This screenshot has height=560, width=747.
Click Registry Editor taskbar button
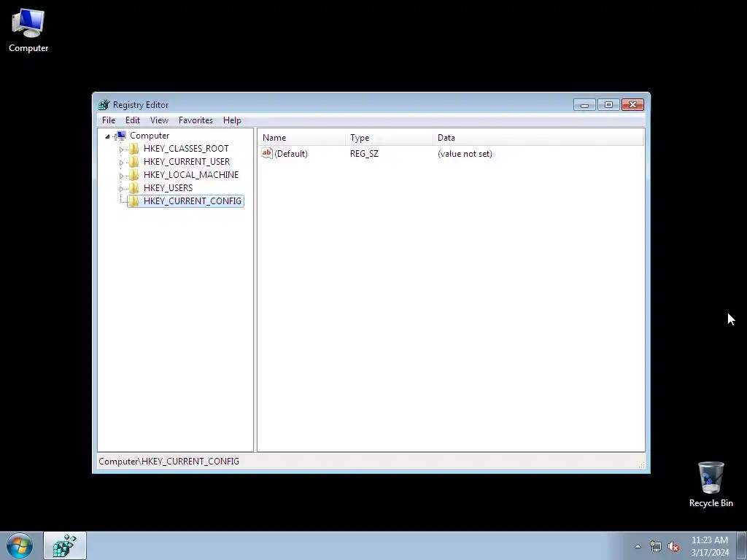click(65, 545)
